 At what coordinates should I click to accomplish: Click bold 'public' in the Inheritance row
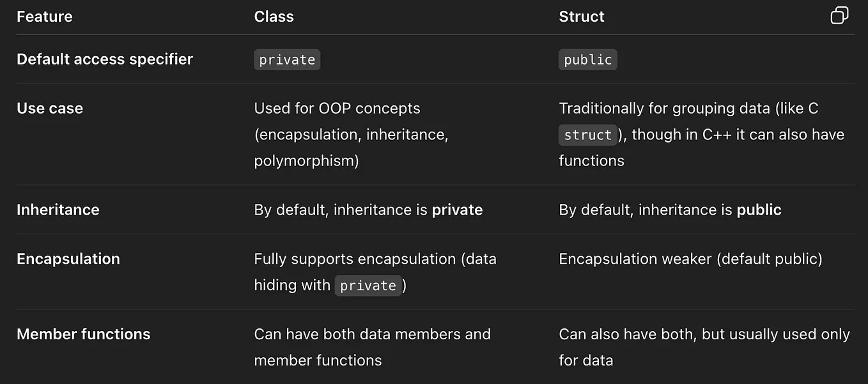pos(759,210)
